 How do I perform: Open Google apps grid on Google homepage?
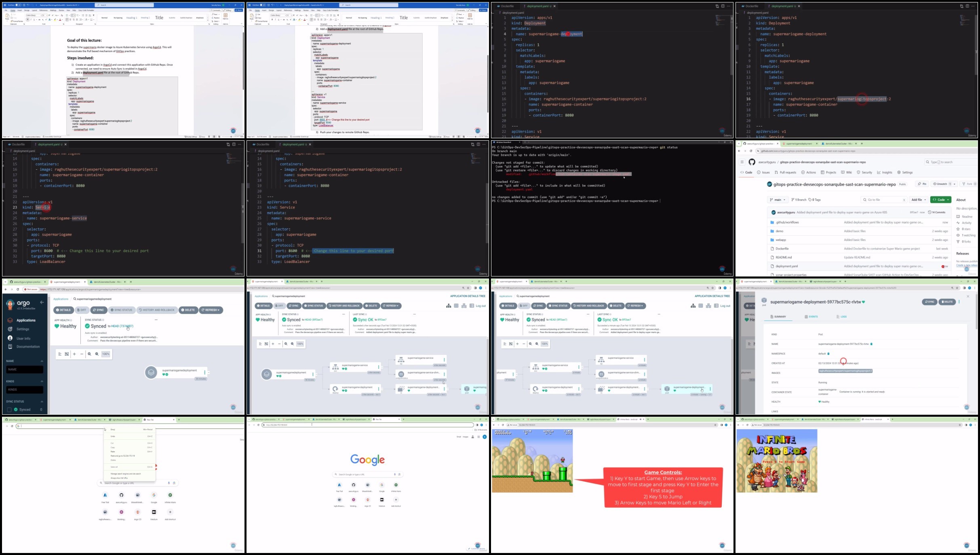point(478,437)
